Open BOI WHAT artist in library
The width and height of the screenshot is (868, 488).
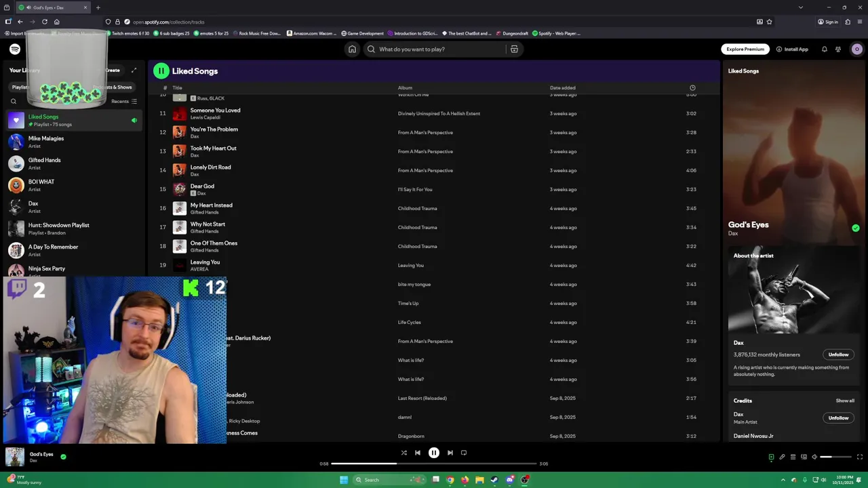[x=73, y=185]
